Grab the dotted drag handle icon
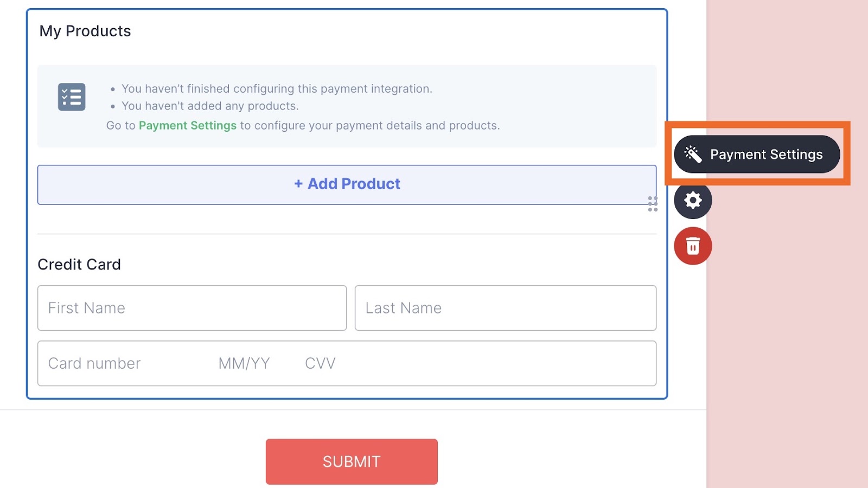The width and height of the screenshot is (868, 488). coord(653,204)
